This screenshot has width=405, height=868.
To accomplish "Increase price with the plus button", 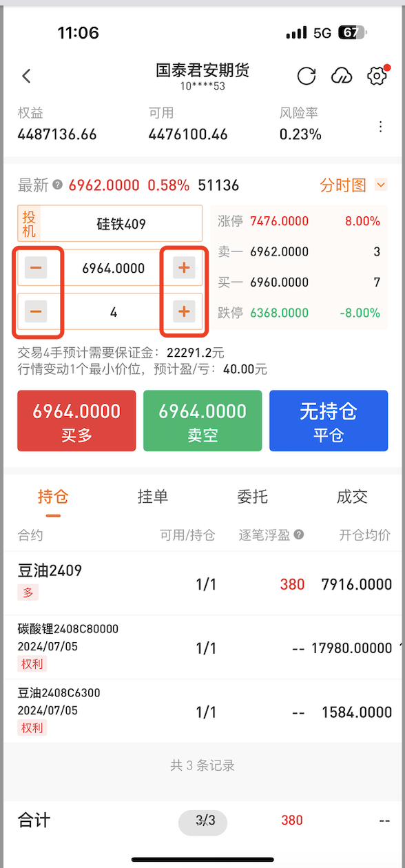I will coord(184,268).
